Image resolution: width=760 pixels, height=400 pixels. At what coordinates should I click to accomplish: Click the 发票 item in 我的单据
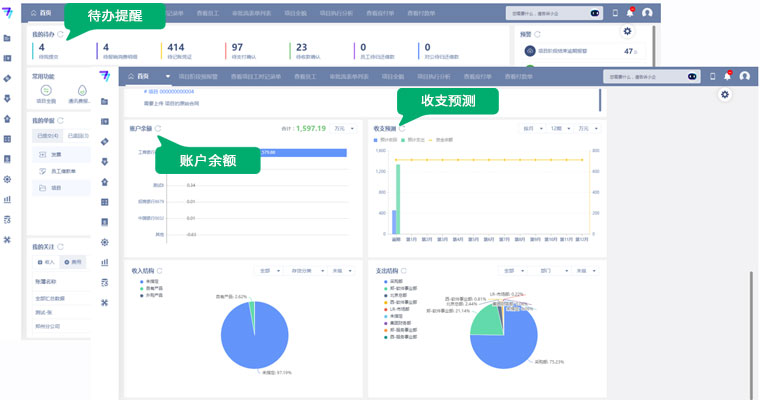tap(56, 154)
